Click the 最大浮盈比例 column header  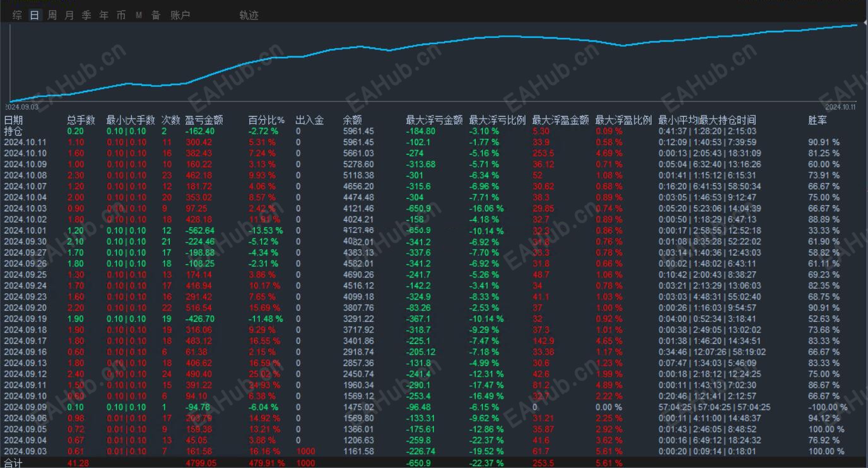pyautogui.click(x=623, y=120)
